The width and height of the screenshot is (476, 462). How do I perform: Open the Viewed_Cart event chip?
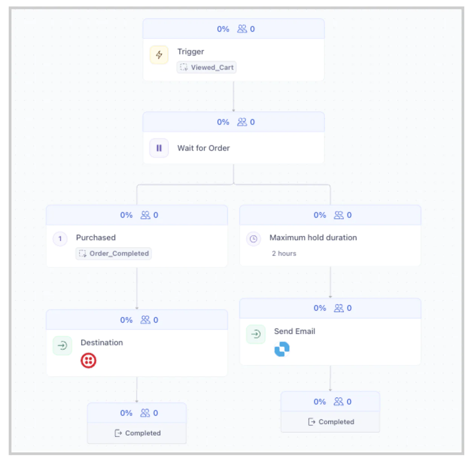pos(206,67)
